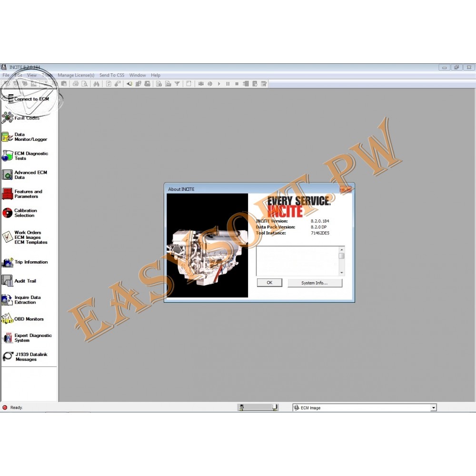The width and height of the screenshot is (476, 476).
Task: Open J1939 Datalink Messages
Action: pos(25,357)
